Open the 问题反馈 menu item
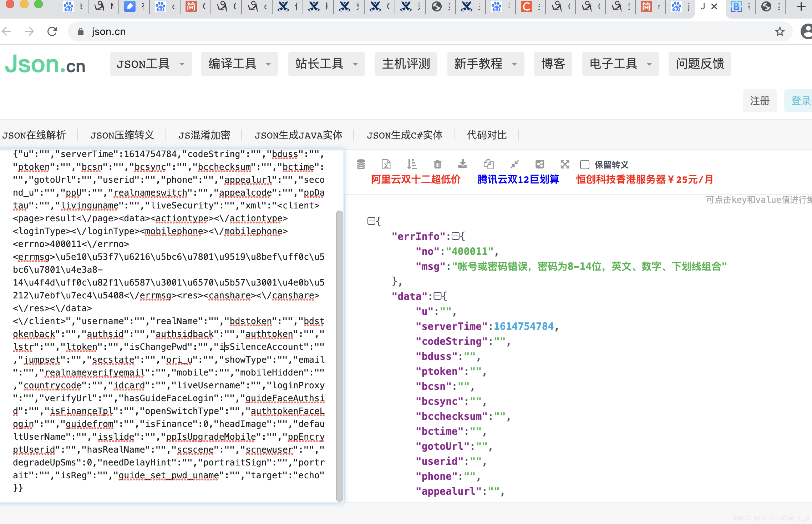The image size is (812, 524). 700,64
